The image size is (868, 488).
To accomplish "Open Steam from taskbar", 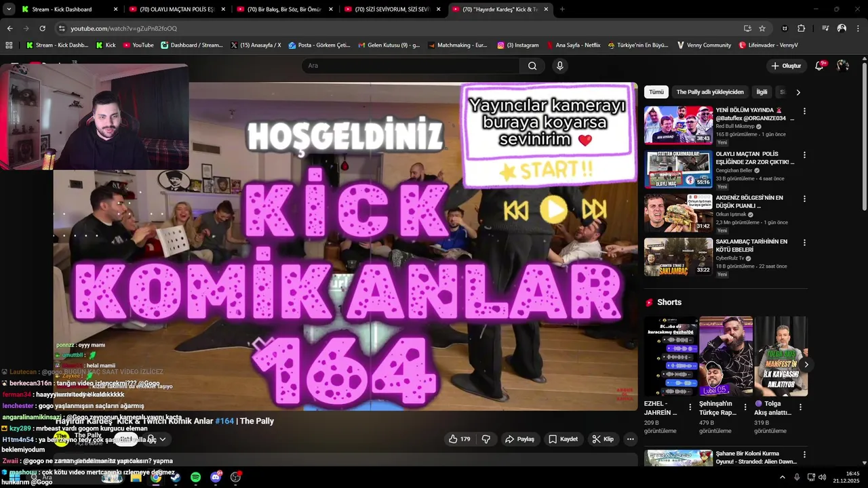I will pos(176,477).
